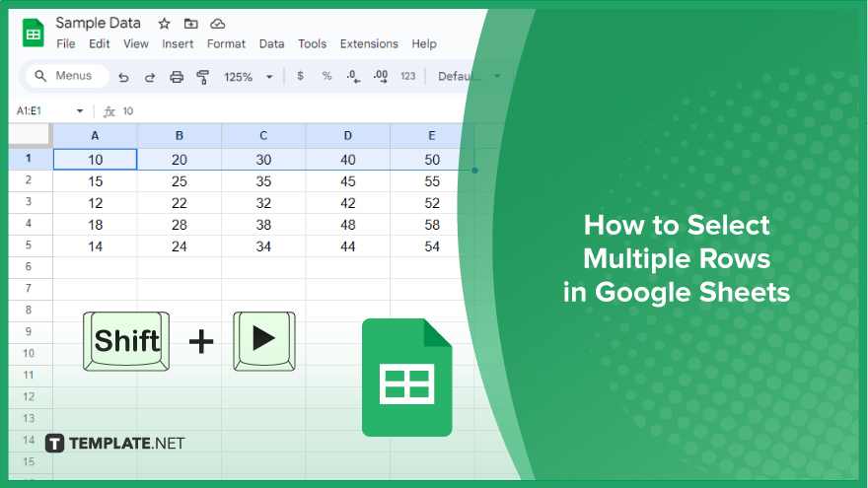Open more number formats (123)
Image resolution: width=868 pixels, height=488 pixels.
coord(408,76)
